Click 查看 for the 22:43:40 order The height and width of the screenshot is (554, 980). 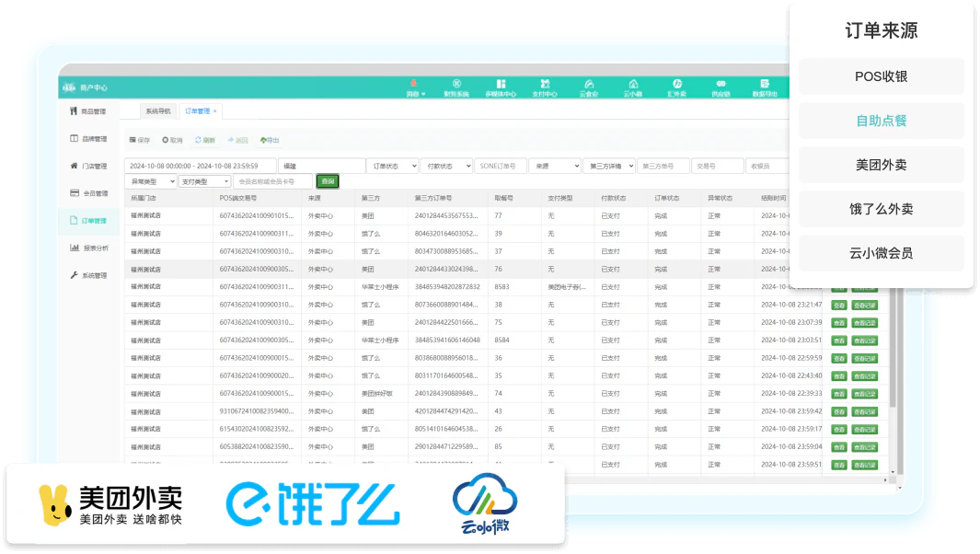pyautogui.click(x=838, y=376)
